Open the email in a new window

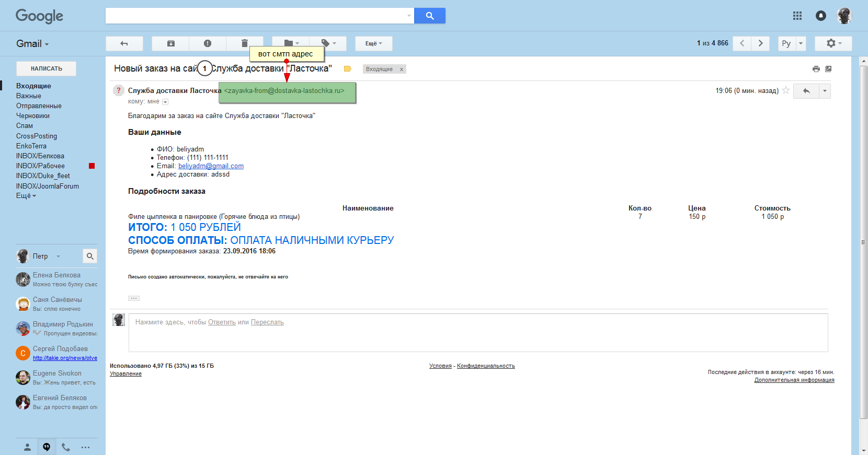[x=828, y=69]
